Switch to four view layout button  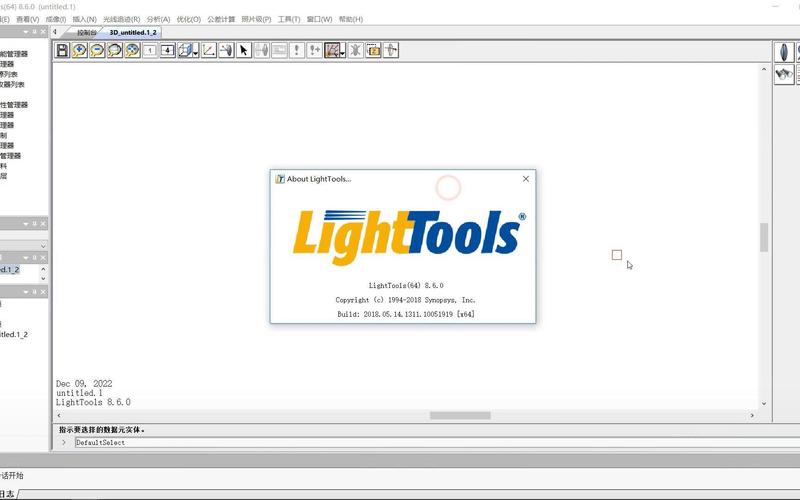click(x=167, y=50)
